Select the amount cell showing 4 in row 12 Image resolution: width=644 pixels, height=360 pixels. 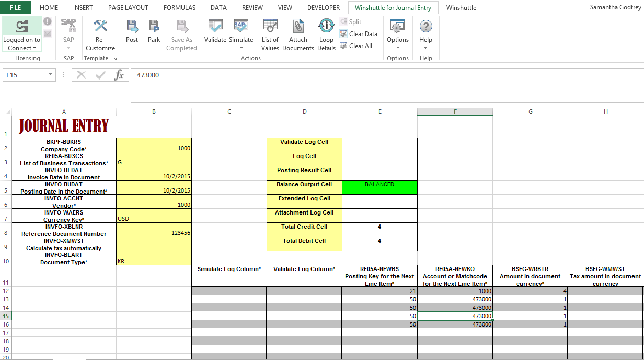click(530, 290)
